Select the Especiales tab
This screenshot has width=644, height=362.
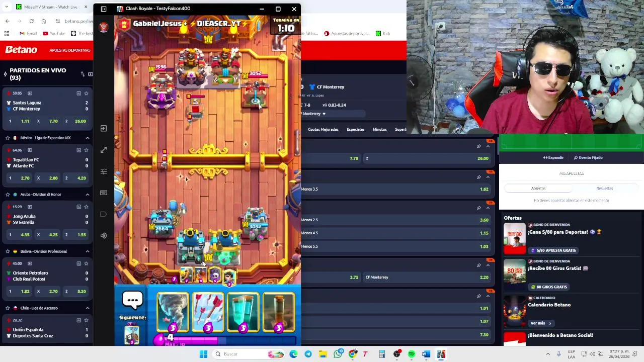click(x=355, y=130)
